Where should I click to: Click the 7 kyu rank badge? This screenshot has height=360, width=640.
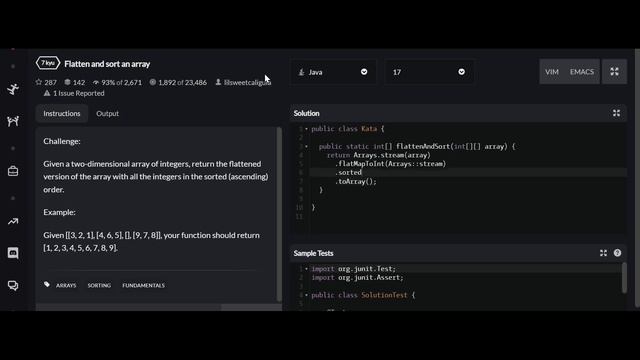click(48, 63)
